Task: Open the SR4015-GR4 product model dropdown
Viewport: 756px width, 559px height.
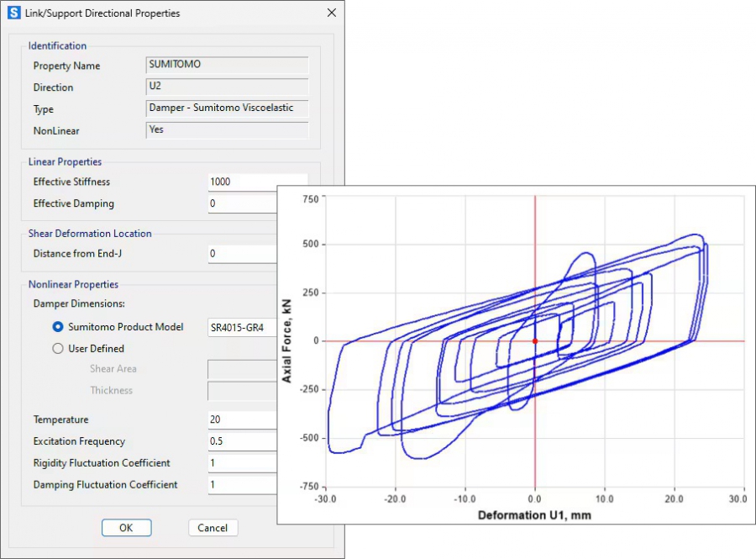Action: (243, 327)
